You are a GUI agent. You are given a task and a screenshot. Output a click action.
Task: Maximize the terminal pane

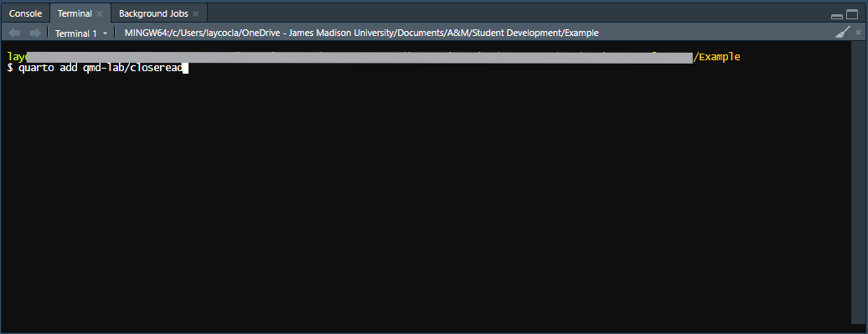[852, 15]
